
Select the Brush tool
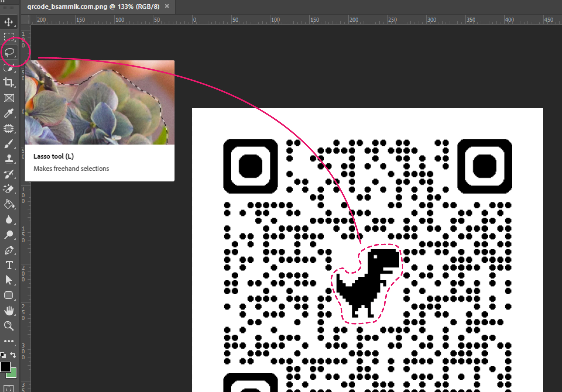pos(9,144)
